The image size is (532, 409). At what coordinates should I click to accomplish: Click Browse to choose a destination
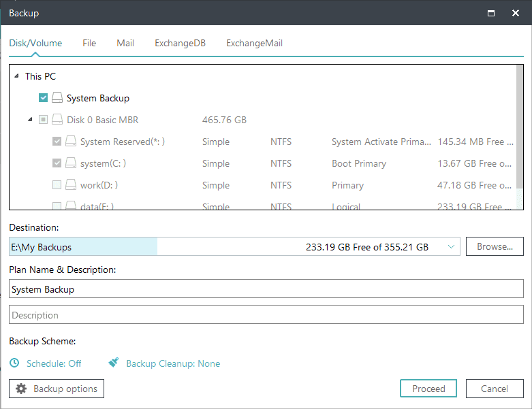pos(494,246)
